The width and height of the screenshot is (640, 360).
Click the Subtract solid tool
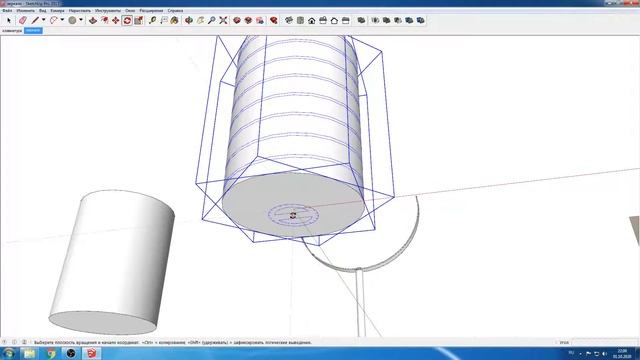pos(398,20)
